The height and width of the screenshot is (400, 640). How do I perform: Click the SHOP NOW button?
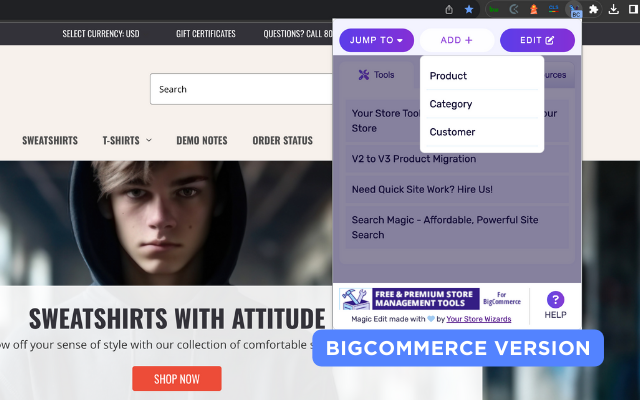(177, 379)
